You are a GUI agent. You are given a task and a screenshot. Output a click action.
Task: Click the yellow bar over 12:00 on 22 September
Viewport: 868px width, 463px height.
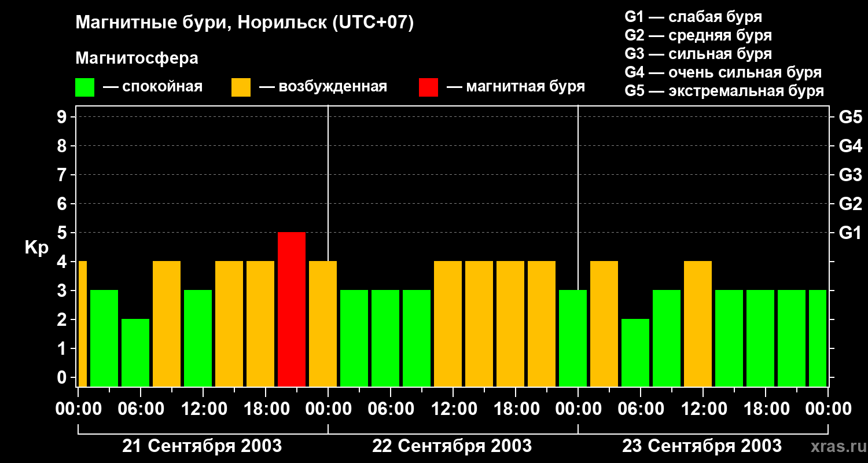click(448, 324)
